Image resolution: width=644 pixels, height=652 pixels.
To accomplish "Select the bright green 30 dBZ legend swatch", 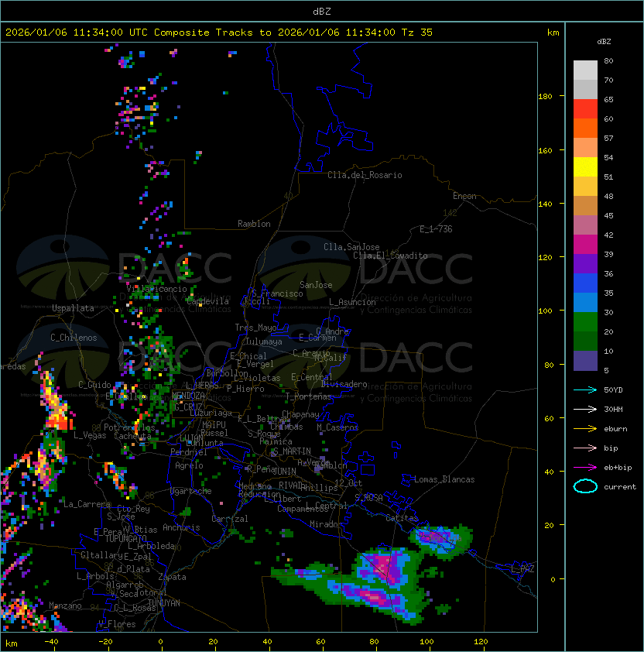I will [x=585, y=322].
